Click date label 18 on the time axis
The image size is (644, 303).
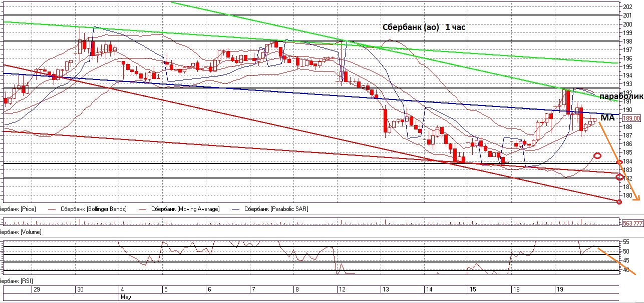point(516,289)
